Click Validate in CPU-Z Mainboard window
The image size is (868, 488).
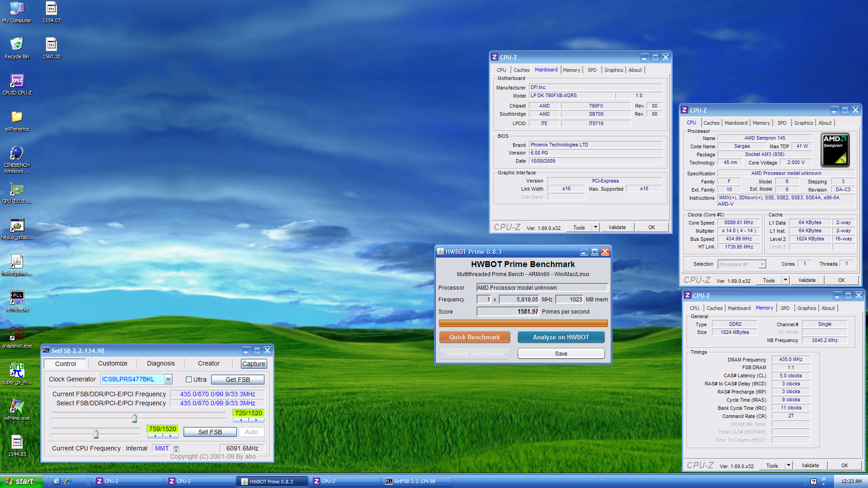coord(617,227)
